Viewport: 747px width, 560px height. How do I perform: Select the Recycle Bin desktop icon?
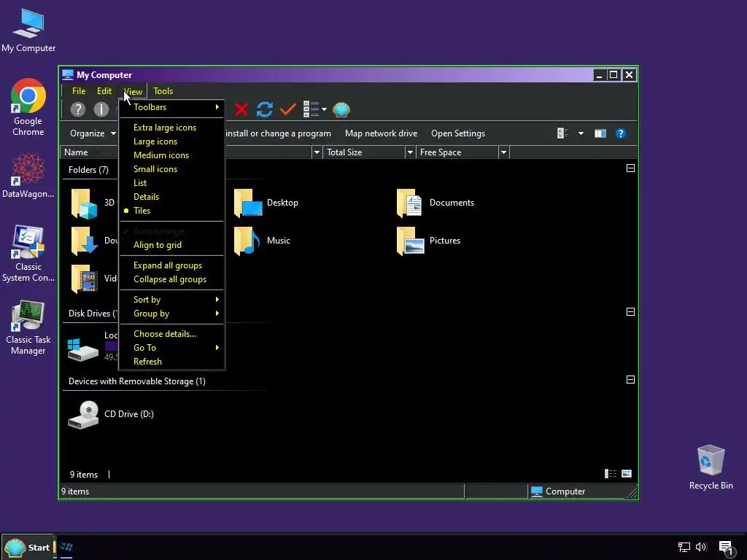[x=711, y=467]
